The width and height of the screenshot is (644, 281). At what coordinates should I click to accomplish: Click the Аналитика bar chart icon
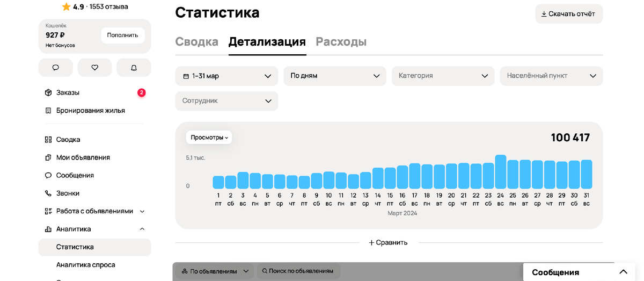[x=48, y=229]
